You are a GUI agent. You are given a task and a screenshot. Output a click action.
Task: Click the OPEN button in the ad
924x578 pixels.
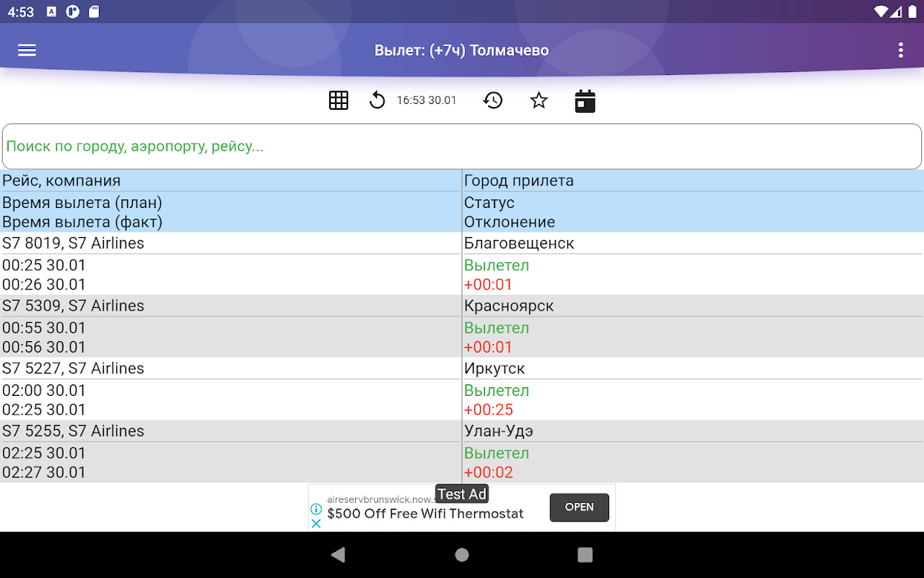[x=579, y=507]
